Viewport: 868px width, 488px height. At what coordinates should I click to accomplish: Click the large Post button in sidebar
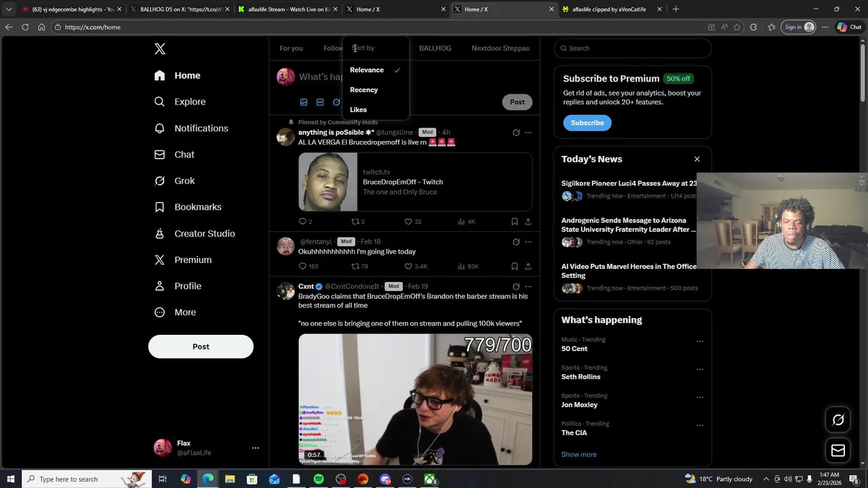click(201, 346)
